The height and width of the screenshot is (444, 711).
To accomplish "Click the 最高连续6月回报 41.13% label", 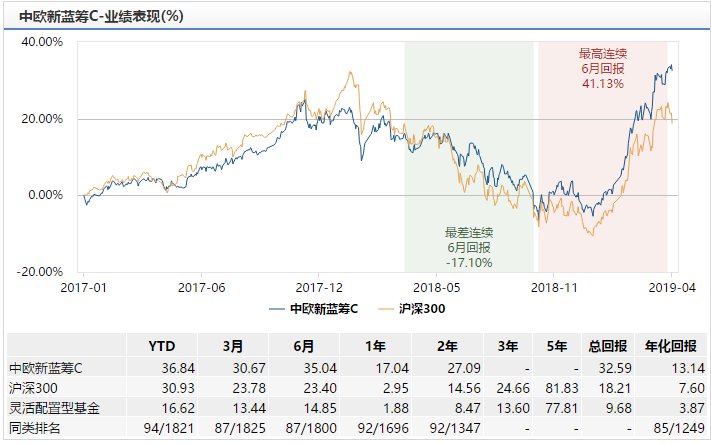I will pos(603,68).
